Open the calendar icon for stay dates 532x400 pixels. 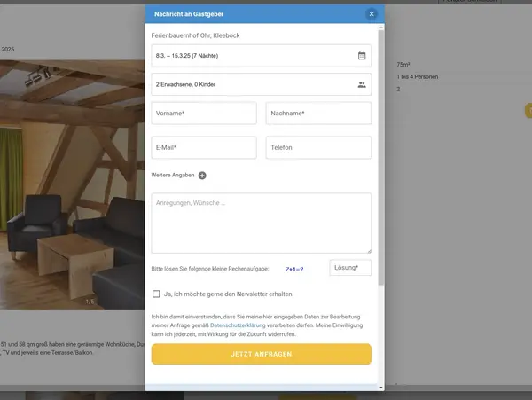click(x=362, y=56)
